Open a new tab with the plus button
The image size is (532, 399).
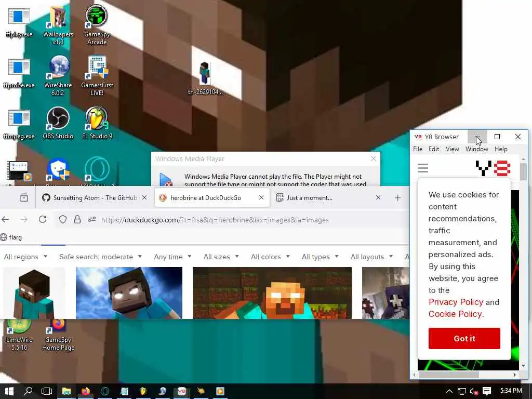397,197
